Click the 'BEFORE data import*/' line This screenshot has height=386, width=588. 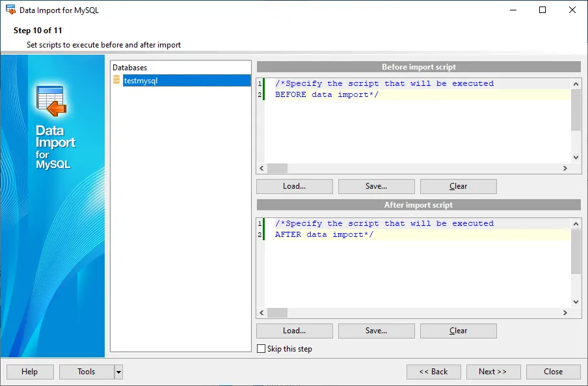(x=327, y=94)
